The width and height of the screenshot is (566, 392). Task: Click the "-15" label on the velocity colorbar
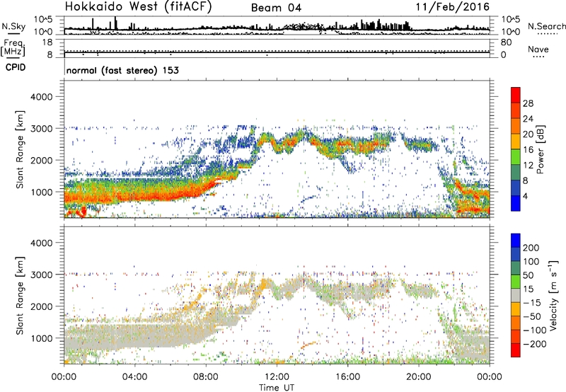[x=531, y=302]
